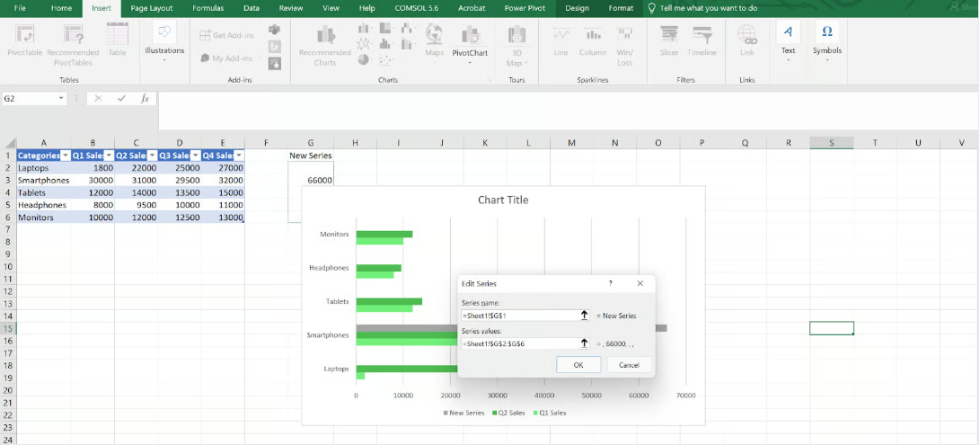Viewport: 980px width, 445px height.
Task: Open the Q2 Sales filter dropdown
Action: pos(152,156)
